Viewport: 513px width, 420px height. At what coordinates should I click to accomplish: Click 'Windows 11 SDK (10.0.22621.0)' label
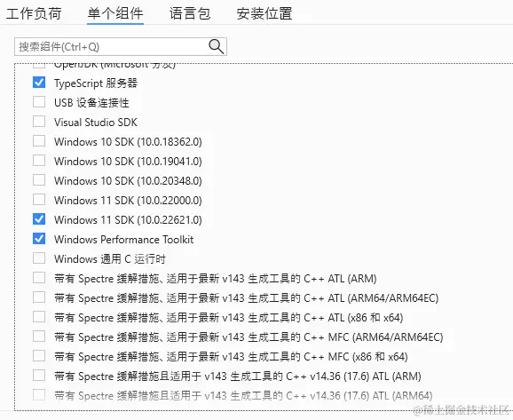[x=128, y=220]
